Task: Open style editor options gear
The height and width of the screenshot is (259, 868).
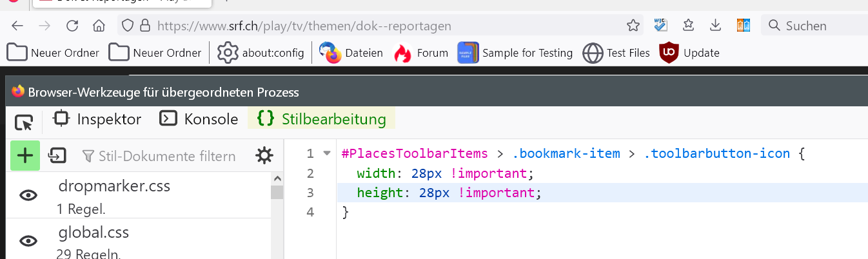Action: (x=264, y=156)
